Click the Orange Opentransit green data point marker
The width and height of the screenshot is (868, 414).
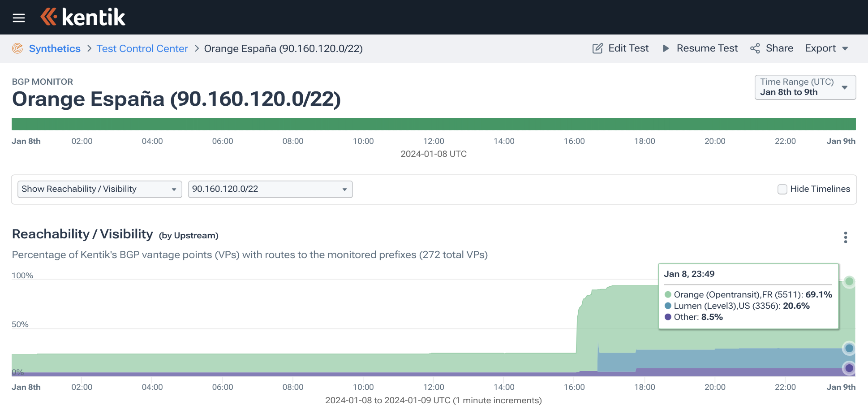[849, 281]
